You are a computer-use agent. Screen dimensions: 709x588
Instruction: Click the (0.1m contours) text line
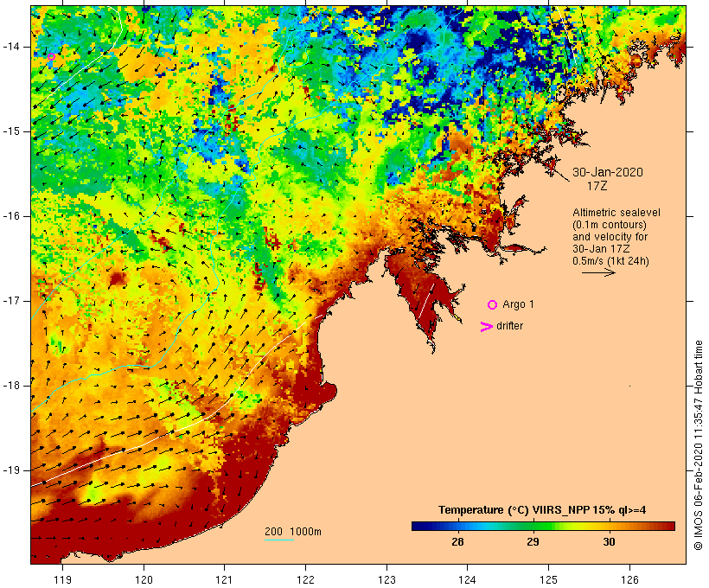[x=610, y=225]
